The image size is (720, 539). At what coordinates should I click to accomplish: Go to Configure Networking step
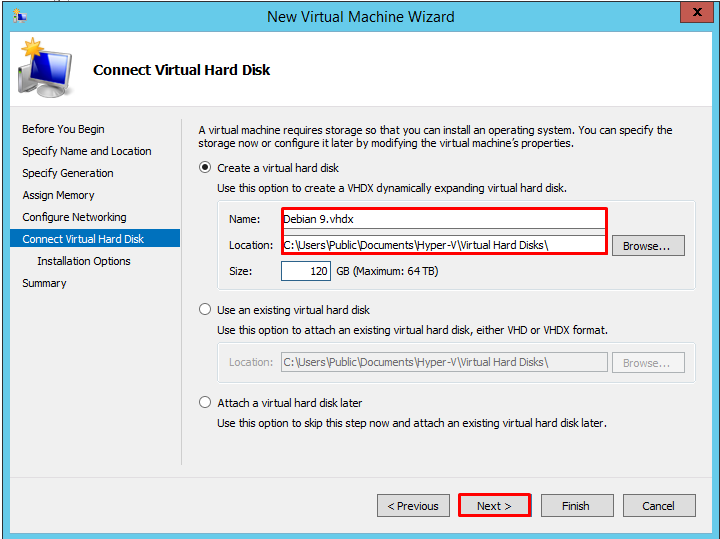pyautogui.click(x=74, y=217)
